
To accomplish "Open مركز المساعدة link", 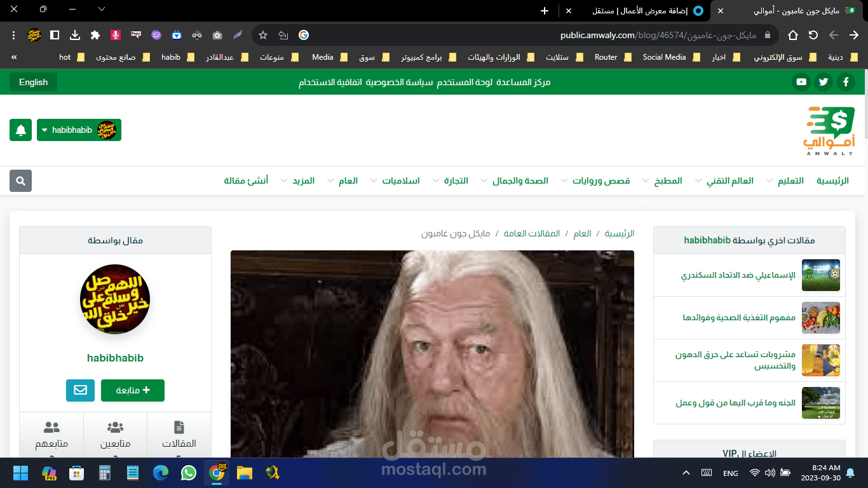I will pos(524,82).
